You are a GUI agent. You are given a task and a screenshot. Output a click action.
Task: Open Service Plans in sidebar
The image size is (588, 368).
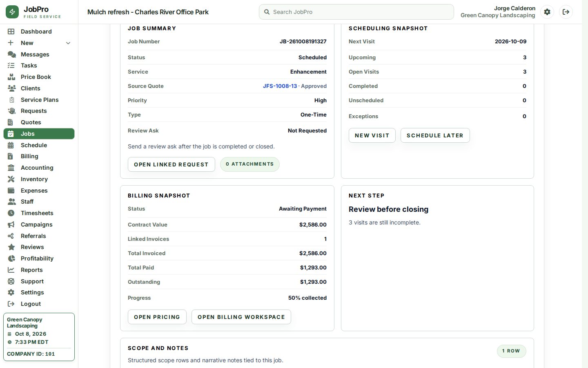pos(39,100)
